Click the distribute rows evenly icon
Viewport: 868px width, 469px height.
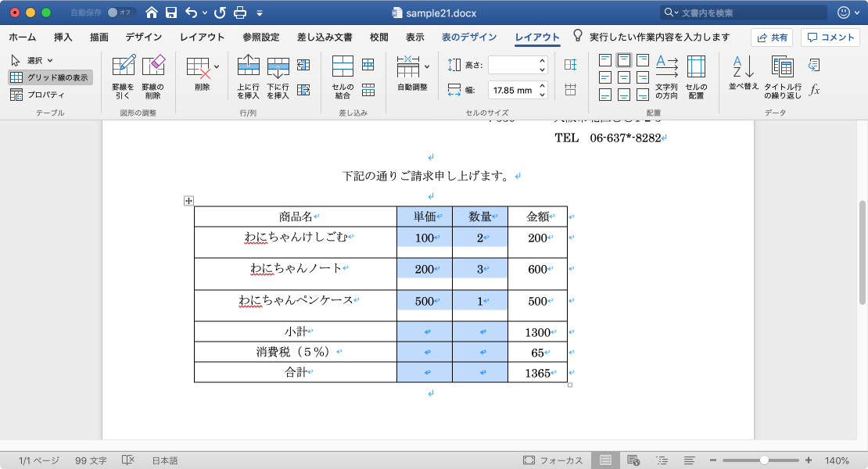coord(570,65)
